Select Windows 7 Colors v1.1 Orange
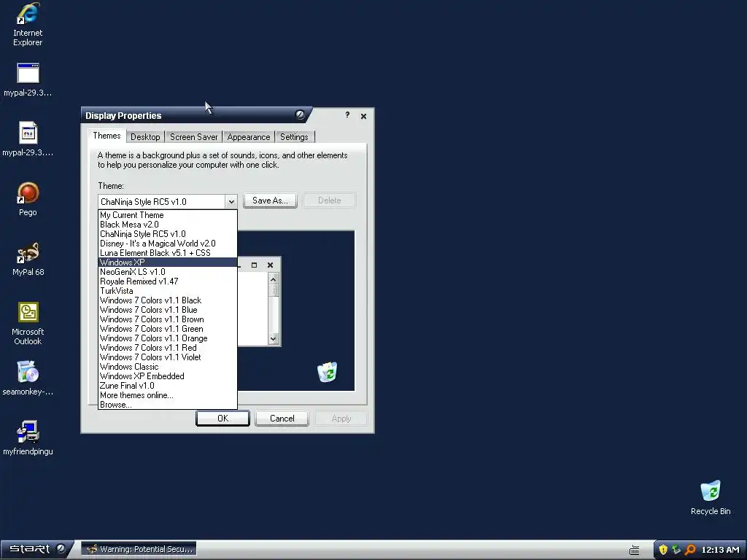This screenshot has height=560, width=747. (167, 338)
